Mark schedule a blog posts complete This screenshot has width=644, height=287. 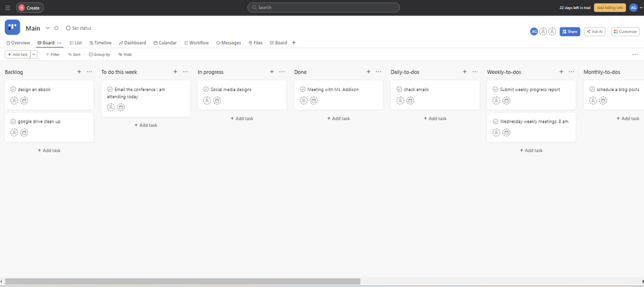tap(592, 89)
